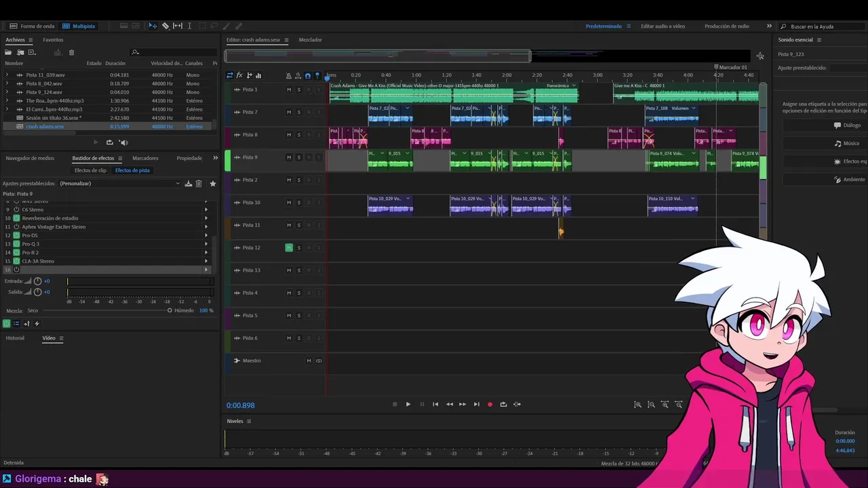The width and height of the screenshot is (868, 488).
Task: Delete effects preset trash icon
Action: click(199, 184)
